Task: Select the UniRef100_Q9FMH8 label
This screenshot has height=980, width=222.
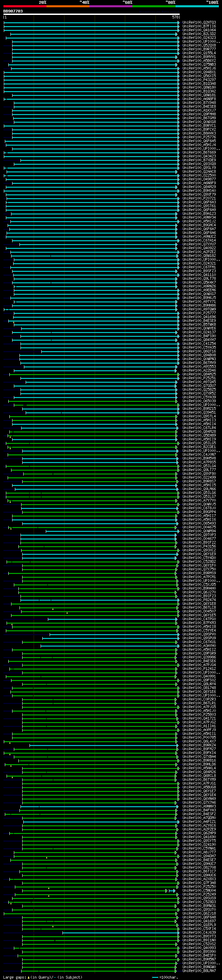Action: tap(199, 114)
